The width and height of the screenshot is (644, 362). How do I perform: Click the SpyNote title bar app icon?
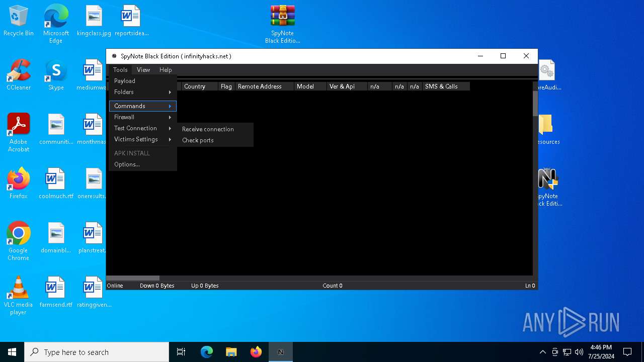tap(114, 56)
